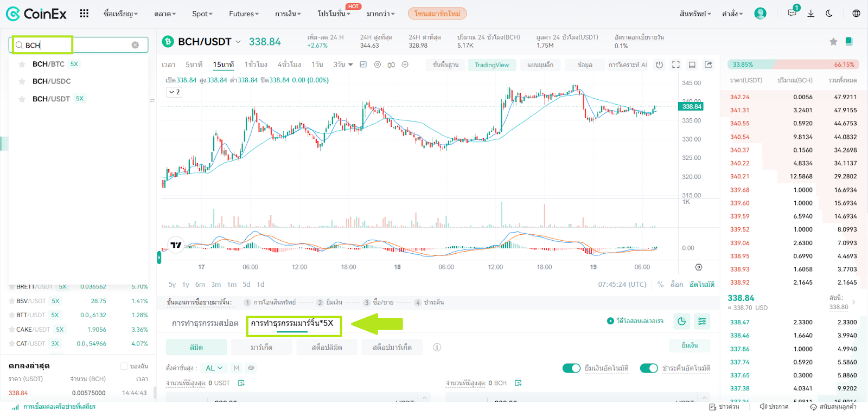The width and height of the screenshot is (868, 411).
Task: Open the Futures dropdown menu
Action: point(244,14)
